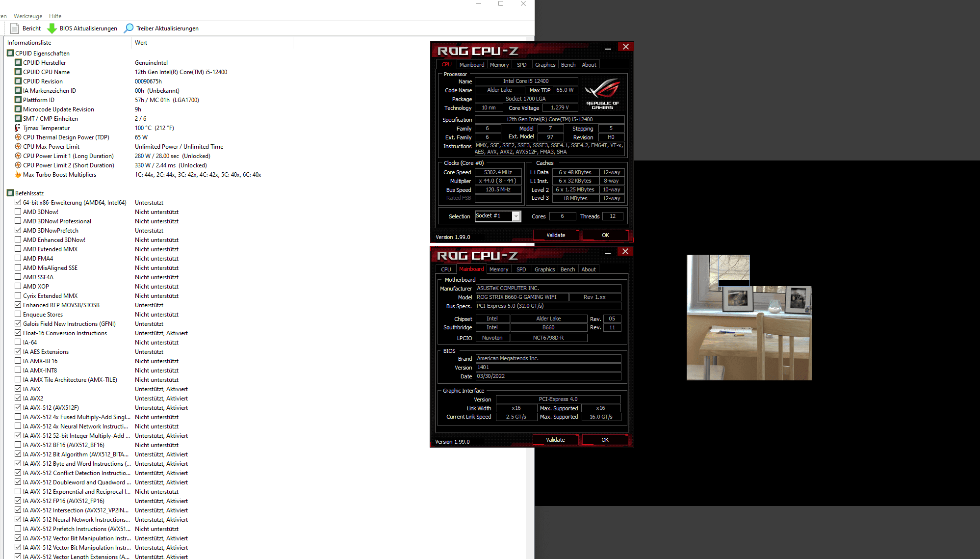Toggle the AMD FMA4 checkbox
This screenshot has width=980, height=559.
(x=18, y=258)
